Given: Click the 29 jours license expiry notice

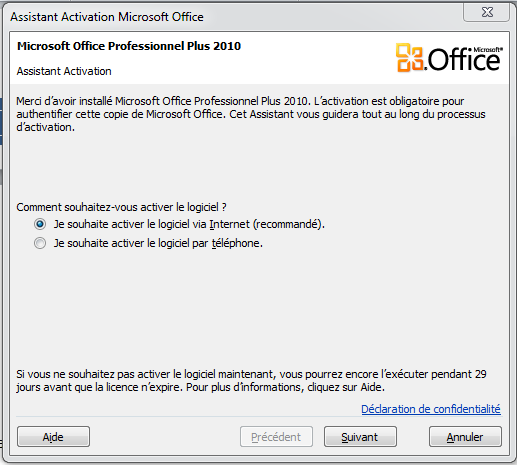Looking at the screenshot, I should 251,381.
